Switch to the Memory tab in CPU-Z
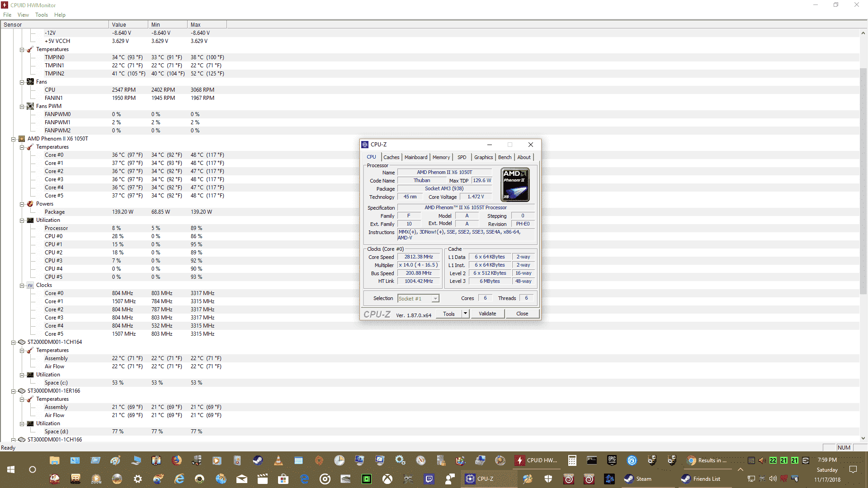Image resolution: width=868 pixels, height=488 pixels. point(441,157)
